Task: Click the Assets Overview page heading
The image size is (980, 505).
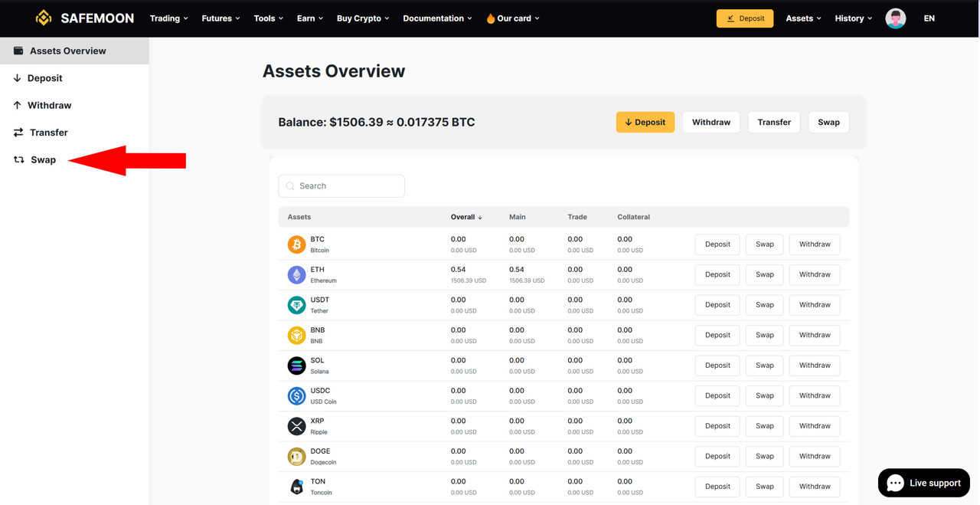Action: click(334, 71)
